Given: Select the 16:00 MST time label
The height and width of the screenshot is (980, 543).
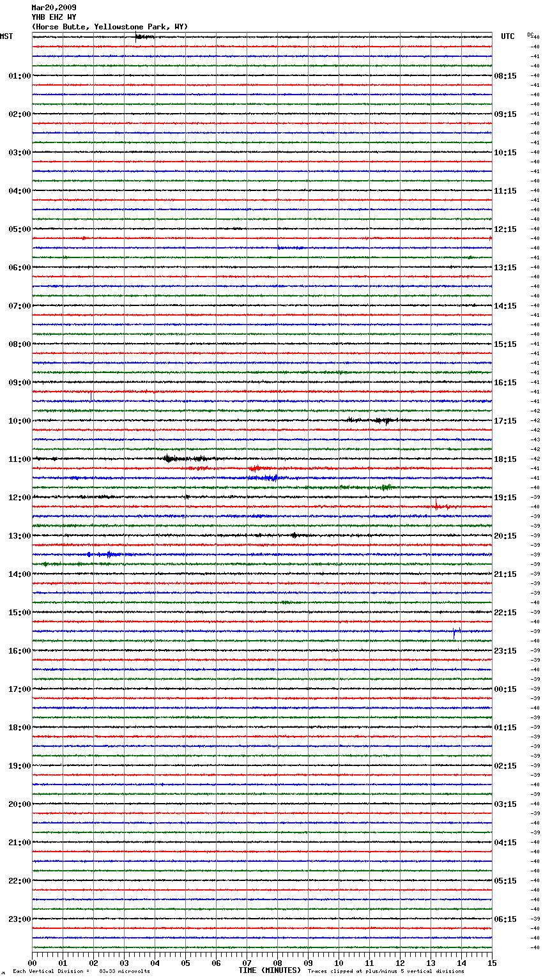Looking at the screenshot, I should (20, 651).
